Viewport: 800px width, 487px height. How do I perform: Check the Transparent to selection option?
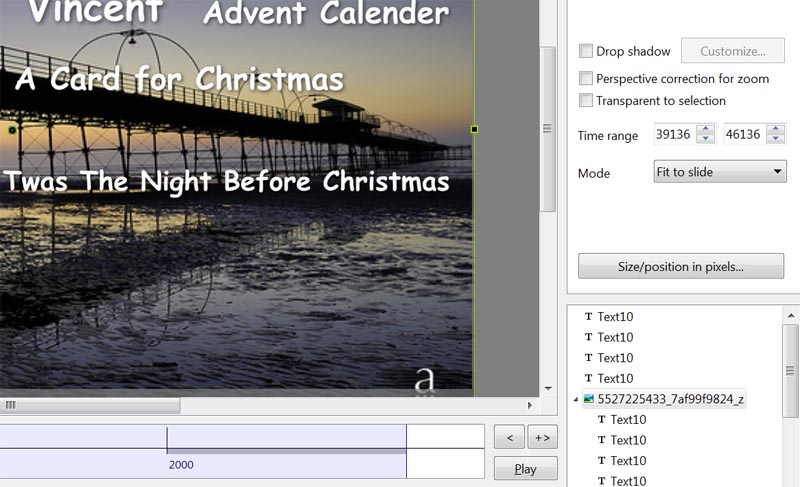[586, 100]
